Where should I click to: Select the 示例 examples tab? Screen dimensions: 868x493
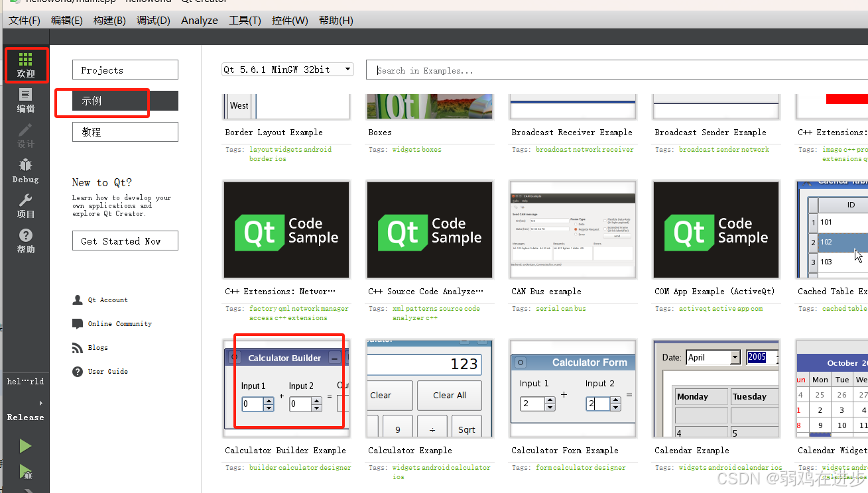pos(125,101)
